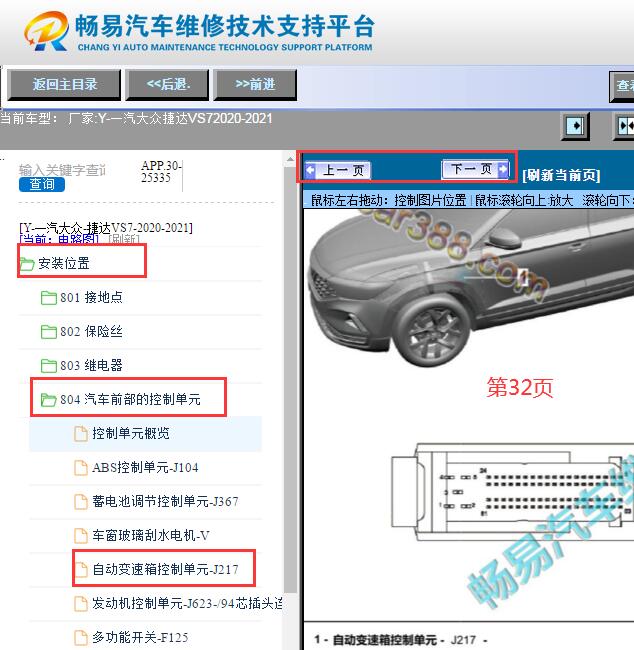Image resolution: width=634 pixels, height=650 pixels.
Task: Click the single-arrow panel toggle icon
Action: click(x=576, y=126)
